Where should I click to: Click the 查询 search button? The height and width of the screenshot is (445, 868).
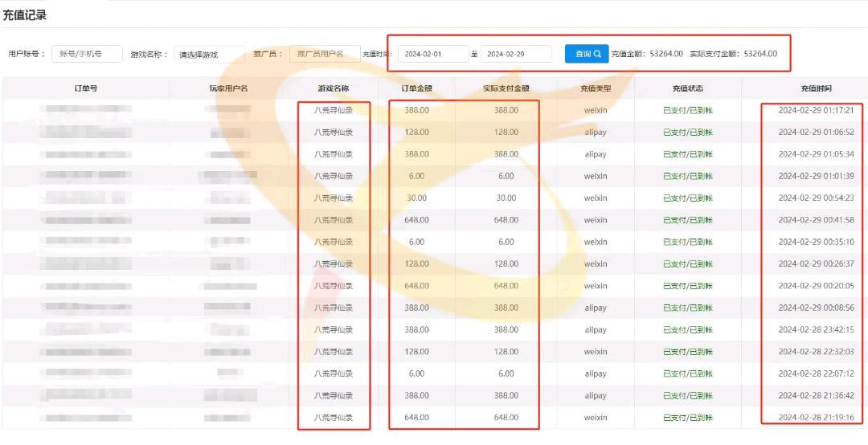pyautogui.click(x=586, y=54)
